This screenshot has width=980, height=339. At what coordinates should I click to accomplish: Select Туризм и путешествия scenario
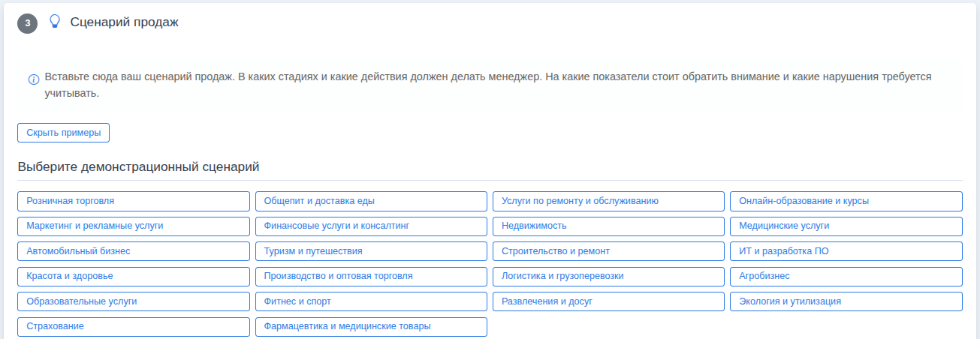(371, 251)
